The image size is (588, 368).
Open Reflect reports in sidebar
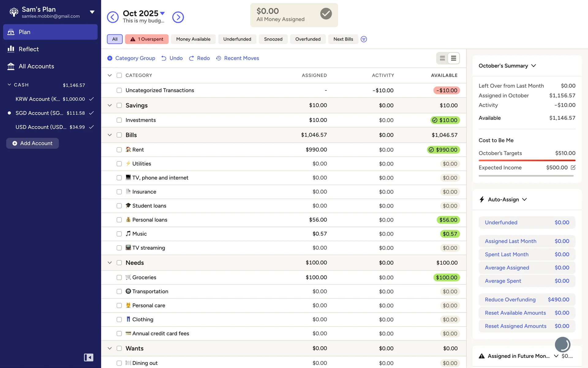(28, 49)
